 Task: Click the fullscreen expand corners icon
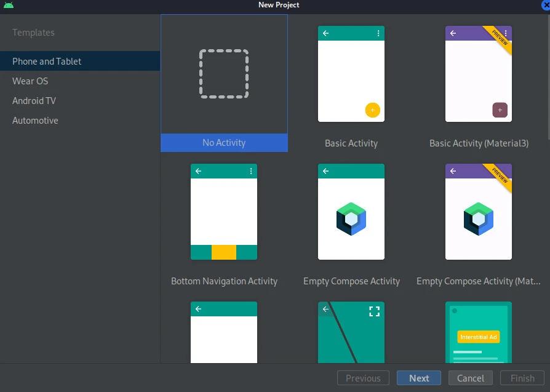point(374,311)
